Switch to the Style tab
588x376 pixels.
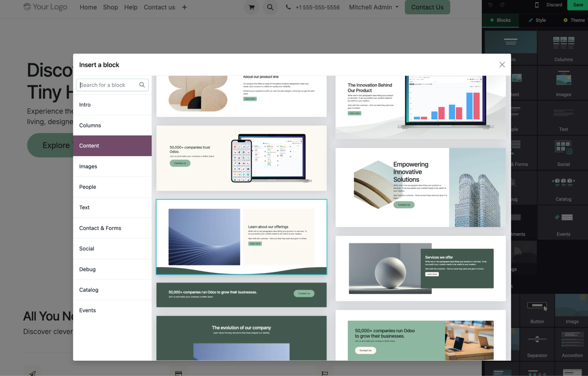click(537, 20)
